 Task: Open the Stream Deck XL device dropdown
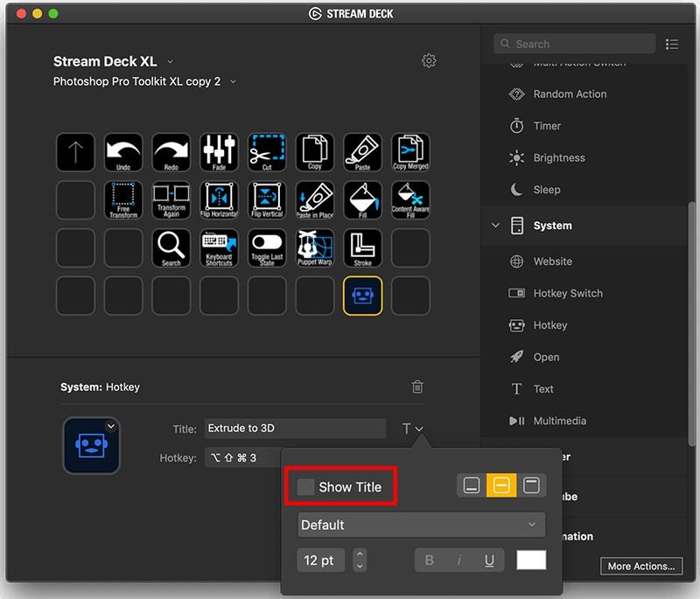click(x=170, y=61)
